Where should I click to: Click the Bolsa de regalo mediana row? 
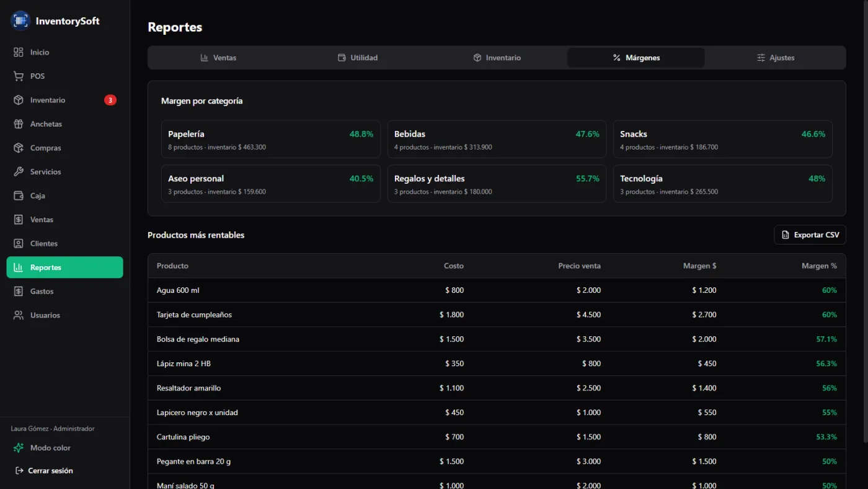[x=497, y=339]
